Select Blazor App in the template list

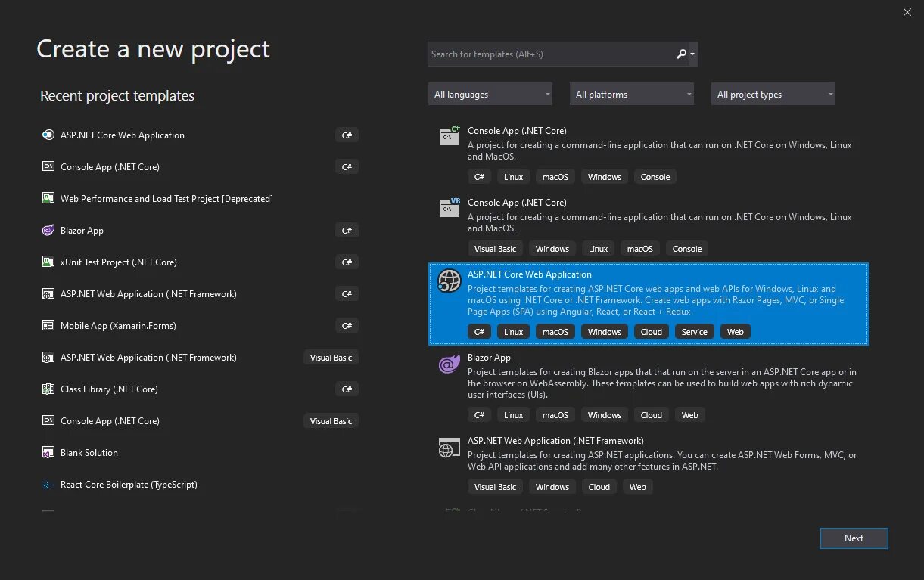click(649, 386)
